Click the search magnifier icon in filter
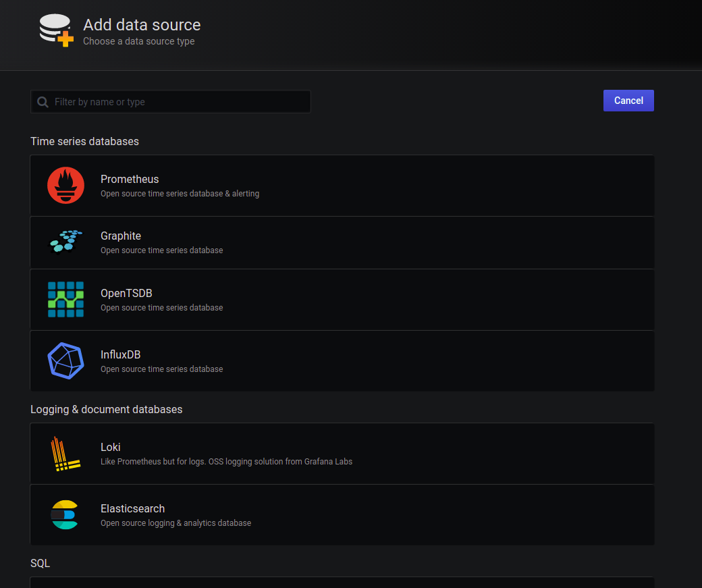702x588 pixels. tap(43, 102)
